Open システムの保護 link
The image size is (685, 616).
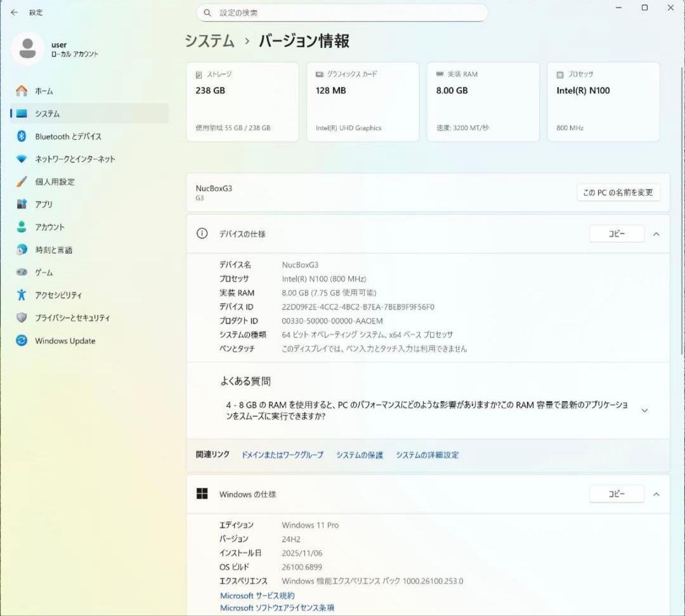coord(360,455)
